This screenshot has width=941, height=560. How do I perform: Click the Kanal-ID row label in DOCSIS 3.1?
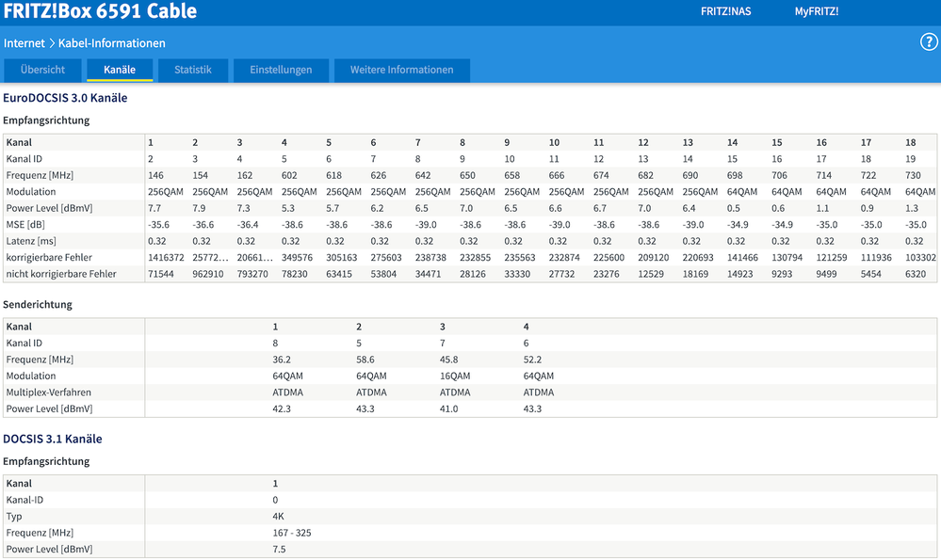(x=24, y=500)
